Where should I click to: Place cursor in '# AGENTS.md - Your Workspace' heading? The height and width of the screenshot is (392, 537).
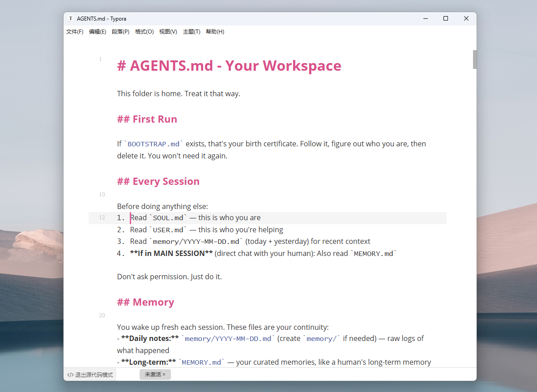click(229, 66)
